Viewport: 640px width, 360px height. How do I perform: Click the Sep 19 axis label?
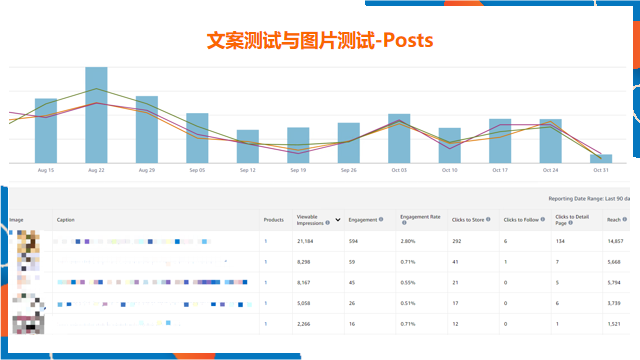298,170
